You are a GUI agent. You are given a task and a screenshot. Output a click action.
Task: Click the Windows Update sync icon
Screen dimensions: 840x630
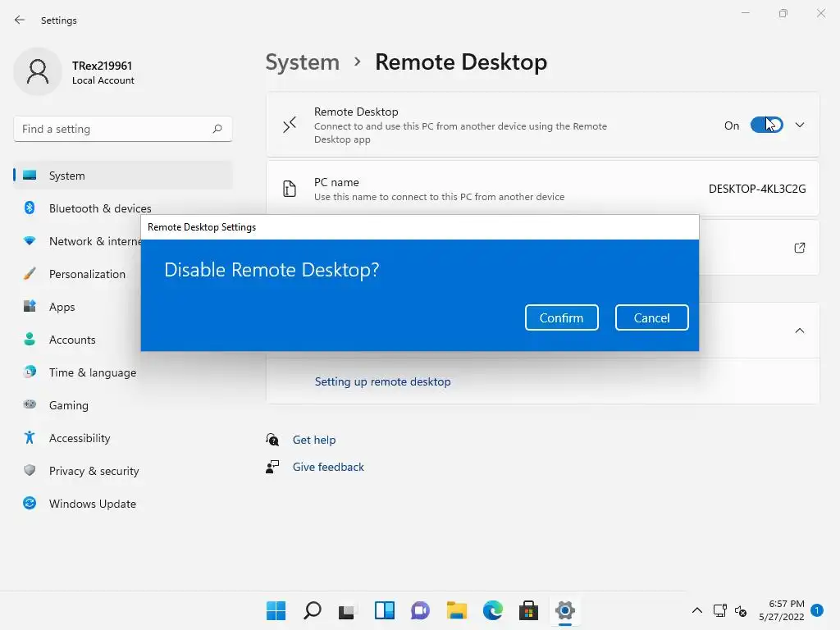pyautogui.click(x=30, y=503)
